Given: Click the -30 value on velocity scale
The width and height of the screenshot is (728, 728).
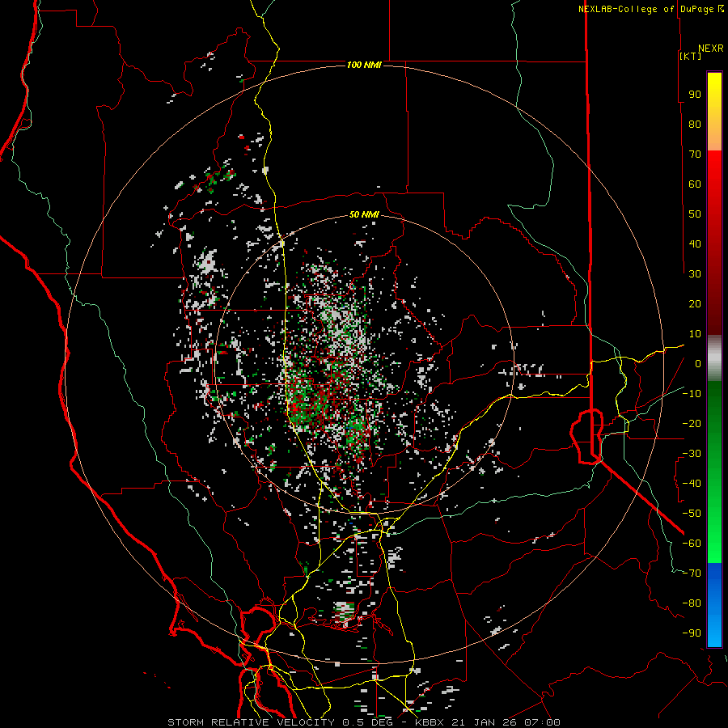Looking at the screenshot, I should 692,454.
